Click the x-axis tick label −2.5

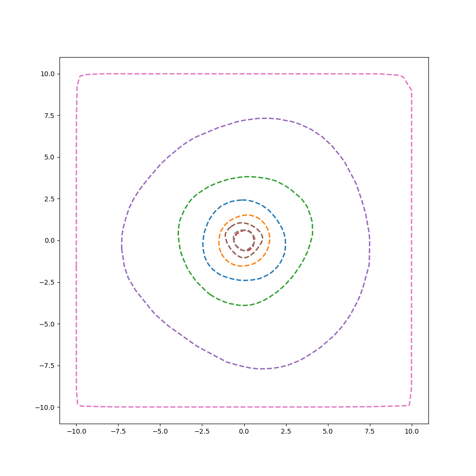[x=202, y=431]
